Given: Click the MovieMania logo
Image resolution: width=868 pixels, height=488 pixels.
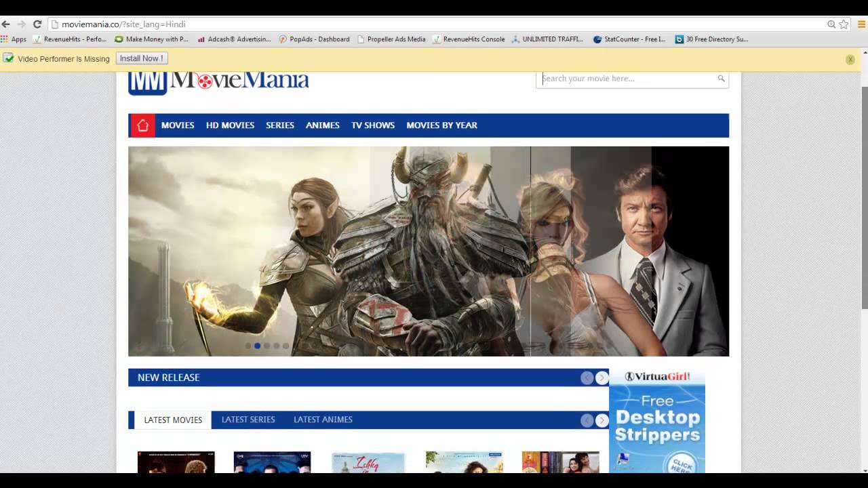Looking at the screenshot, I should tap(218, 82).
